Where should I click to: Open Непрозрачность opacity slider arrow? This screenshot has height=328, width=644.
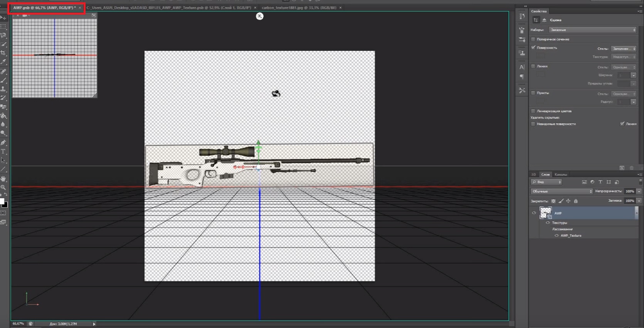tap(639, 191)
